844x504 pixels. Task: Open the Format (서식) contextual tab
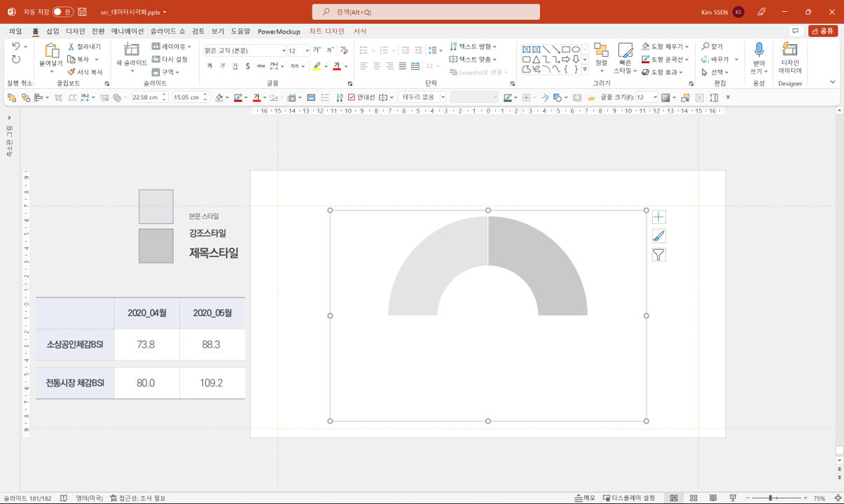click(360, 31)
